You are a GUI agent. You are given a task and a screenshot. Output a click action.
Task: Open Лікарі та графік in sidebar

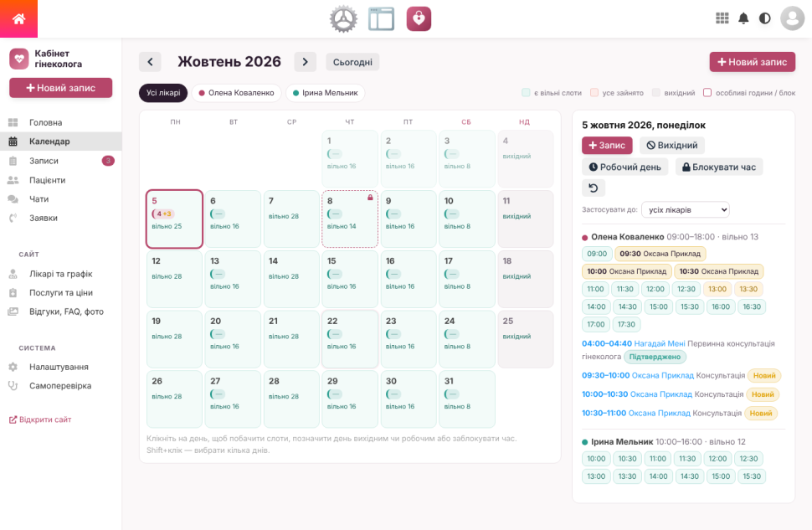pos(61,274)
